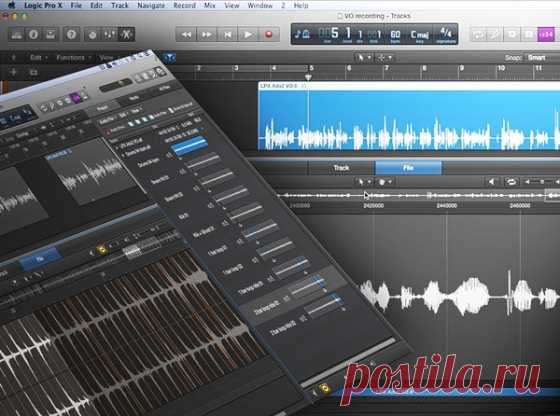560x416 pixels.
Task: Open the Tracks area secondary tool menu
Action: (385, 57)
